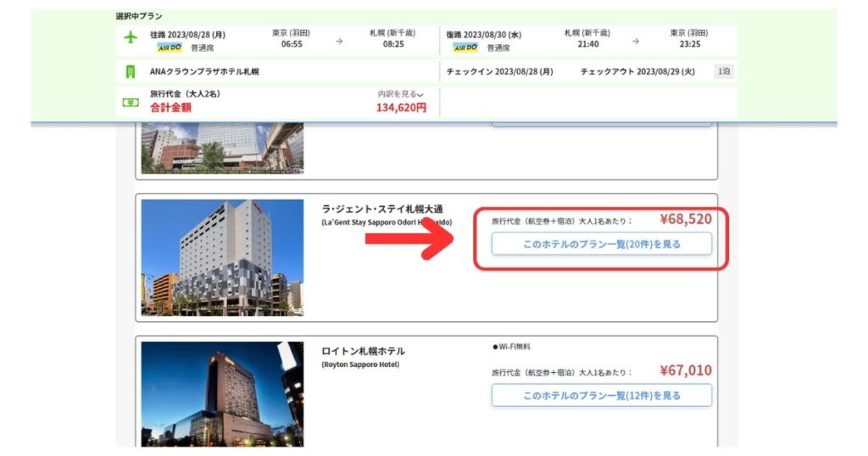Screen dimensions: 868x456
Task: Click 06:55 Tokyo Haneda departure time
Action: [292, 44]
